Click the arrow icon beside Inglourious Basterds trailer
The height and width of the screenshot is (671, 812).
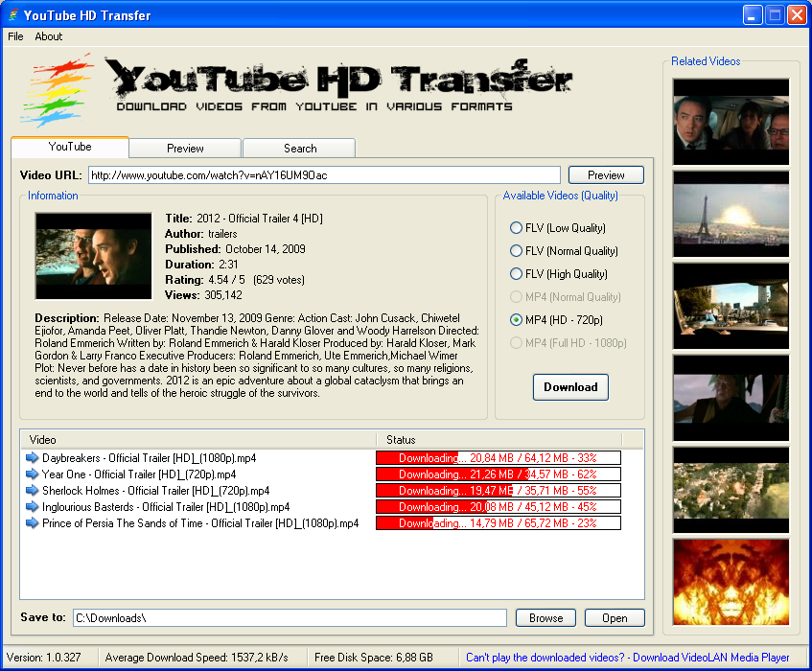click(32, 506)
